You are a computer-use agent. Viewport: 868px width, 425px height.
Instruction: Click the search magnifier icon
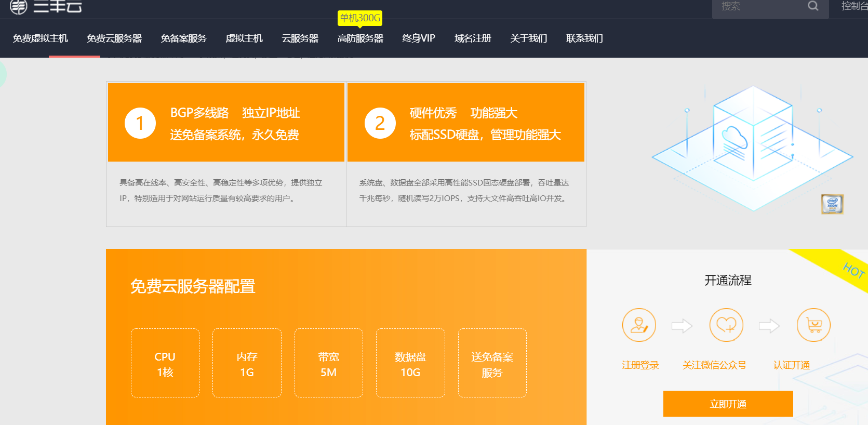click(x=813, y=6)
